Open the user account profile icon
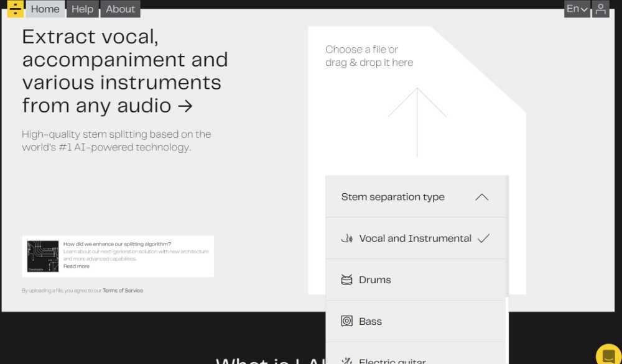The image size is (622, 364). (x=600, y=9)
